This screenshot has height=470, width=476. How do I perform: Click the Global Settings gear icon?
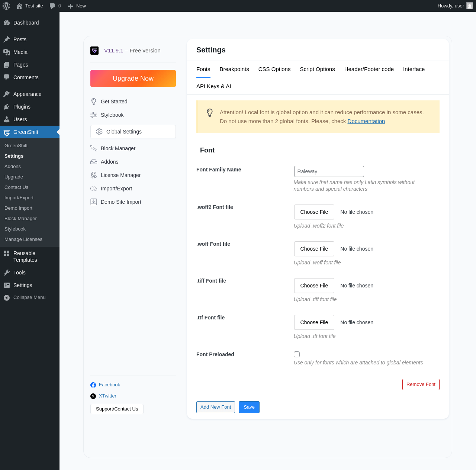(x=99, y=132)
